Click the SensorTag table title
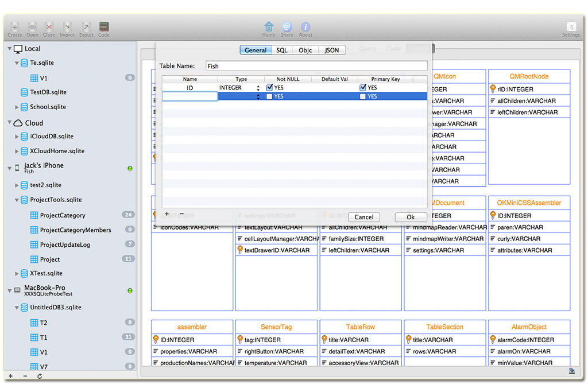The width and height of the screenshot is (588, 392). (276, 327)
